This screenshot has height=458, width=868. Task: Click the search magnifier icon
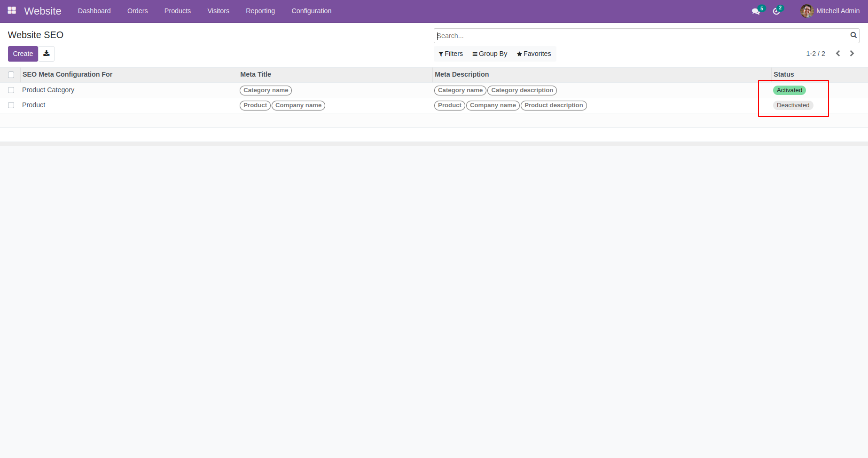tap(853, 35)
